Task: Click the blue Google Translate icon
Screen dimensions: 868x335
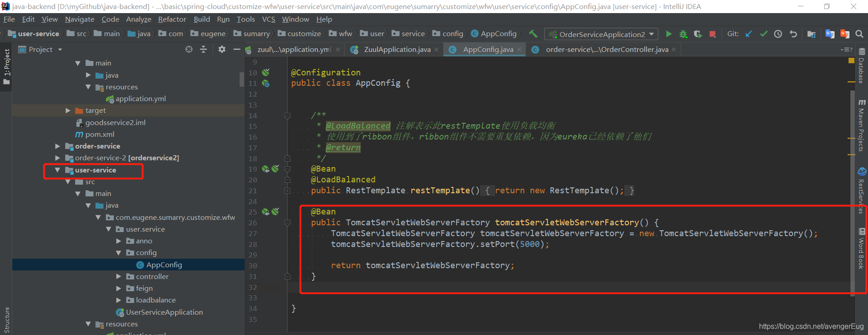Action: (x=830, y=34)
